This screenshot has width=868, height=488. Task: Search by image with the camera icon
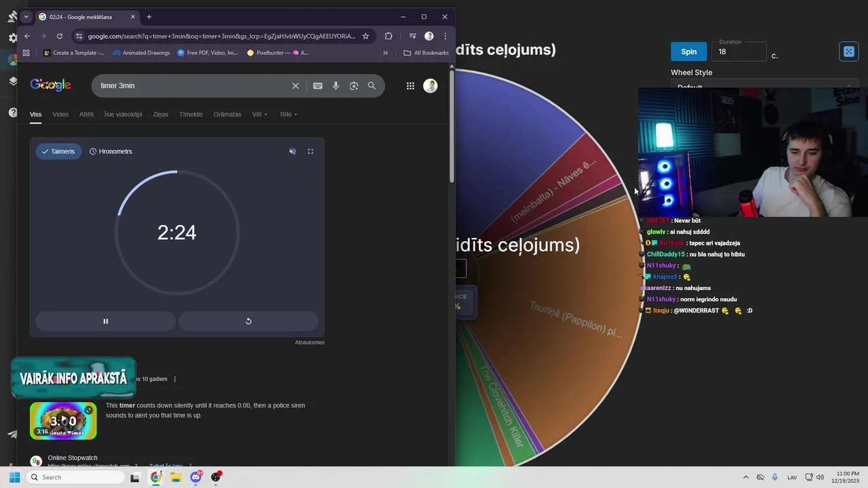pos(353,85)
